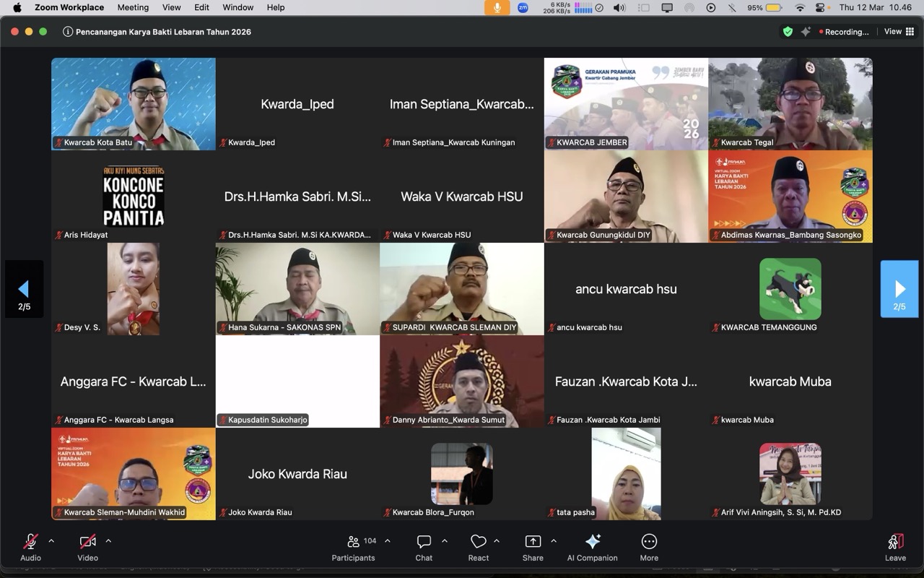Screen dimensions: 924x578
Task: Open the More options menu
Action: (648, 547)
